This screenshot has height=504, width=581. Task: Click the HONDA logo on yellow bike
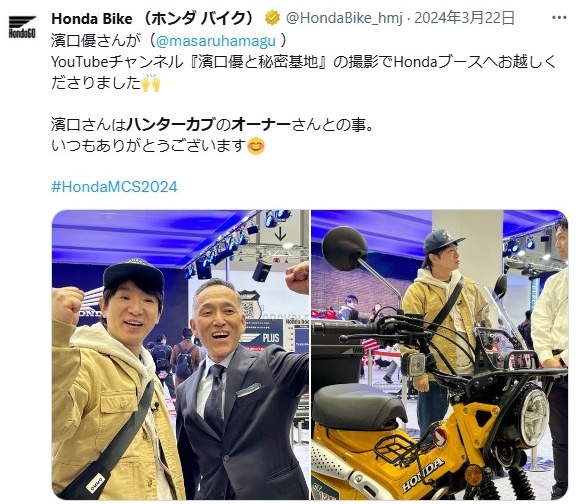[423, 475]
